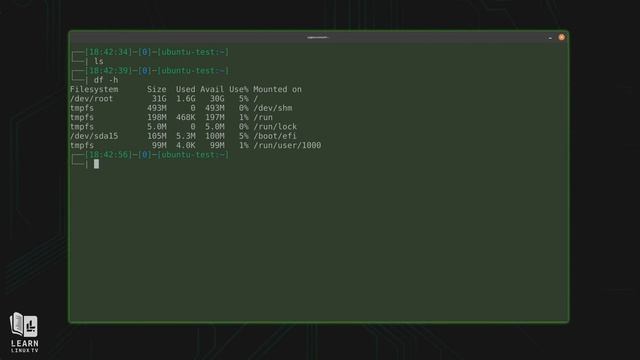Click the tmpfs entry in the /dev/shm row
640x360 pixels.
click(x=82, y=108)
